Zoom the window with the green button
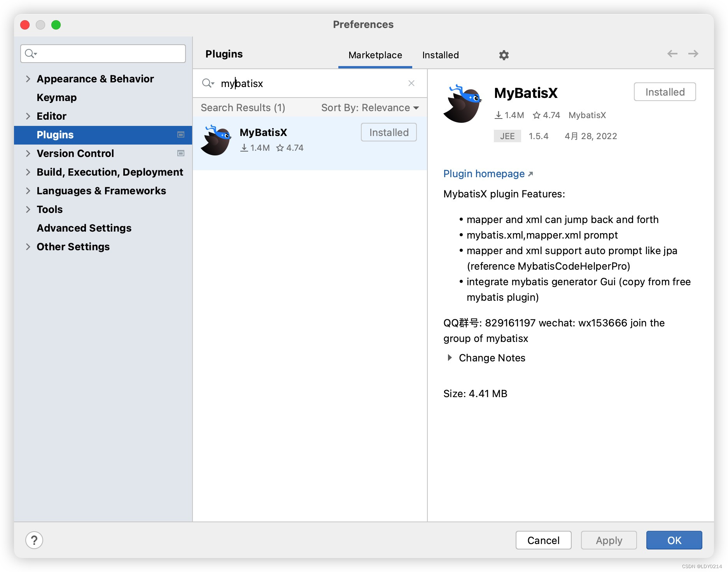Image resolution: width=728 pixels, height=572 pixels. pyautogui.click(x=56, y=25)
